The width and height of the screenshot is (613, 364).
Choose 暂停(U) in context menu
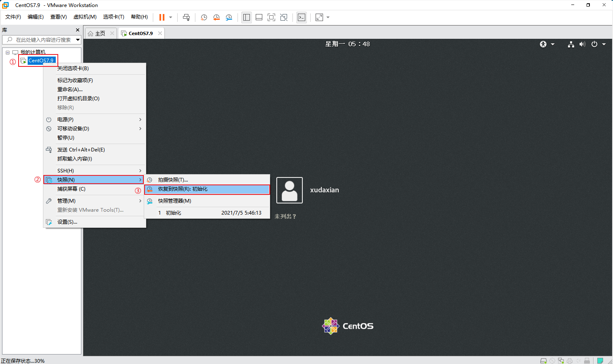95,138
